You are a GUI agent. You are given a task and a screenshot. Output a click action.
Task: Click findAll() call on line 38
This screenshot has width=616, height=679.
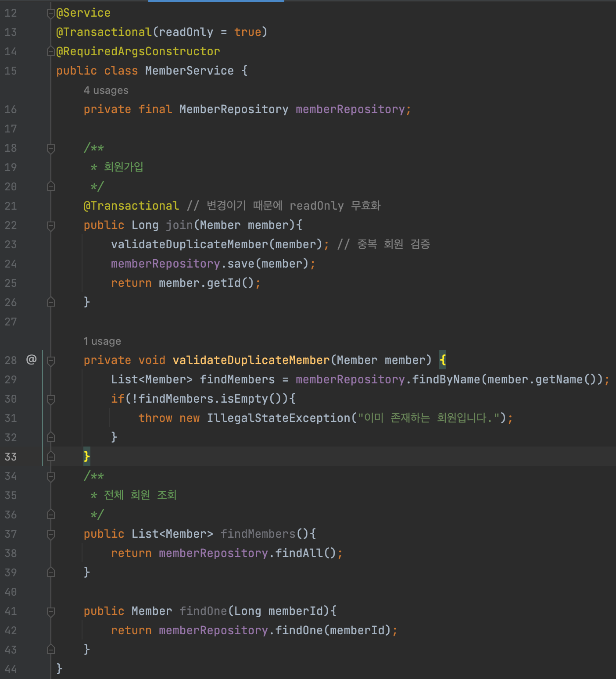(306, 554)
